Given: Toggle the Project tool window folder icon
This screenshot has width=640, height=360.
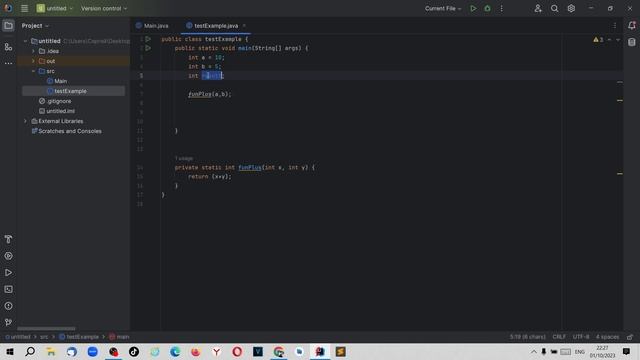Looking at the screenshot, I should [x=8, y=26].
